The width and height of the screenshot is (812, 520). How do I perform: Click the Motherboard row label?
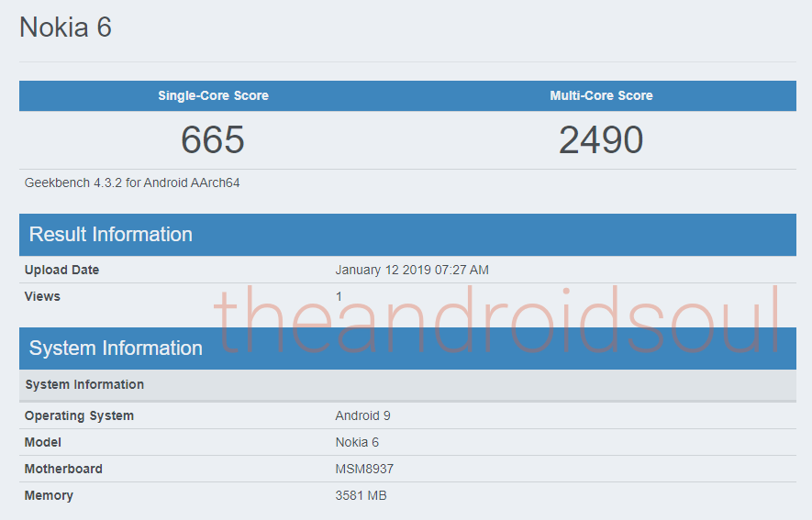63,469
